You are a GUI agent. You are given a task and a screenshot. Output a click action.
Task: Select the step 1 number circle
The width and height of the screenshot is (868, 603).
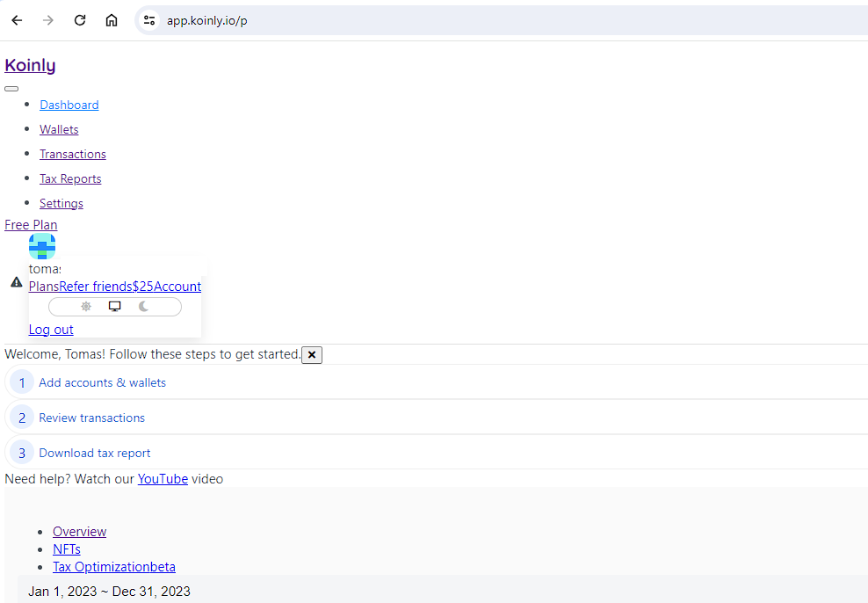22,382
